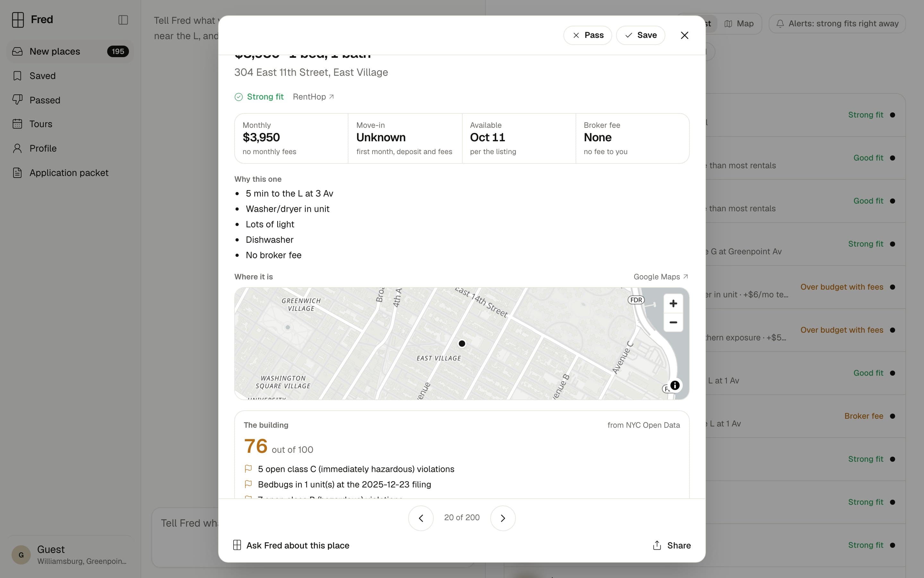This screenshot has width=924, height=578.
Task: Save this listing
Action: point(640,35)
